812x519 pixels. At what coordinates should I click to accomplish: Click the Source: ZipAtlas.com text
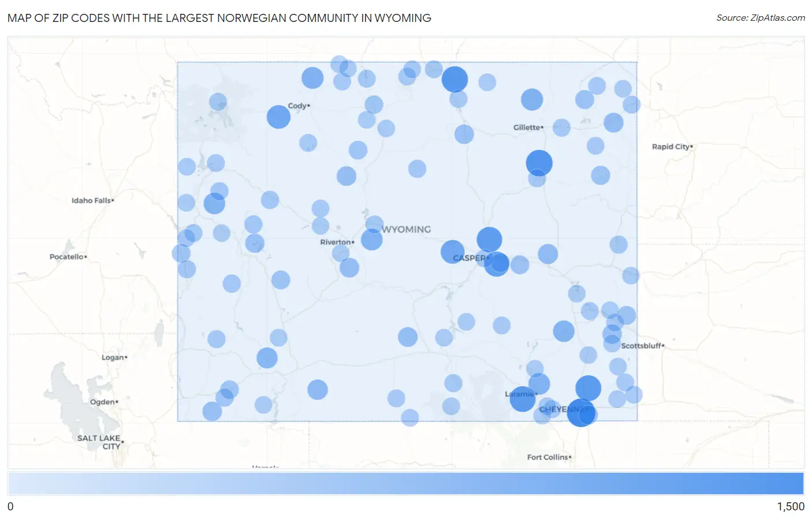(761, 18)
